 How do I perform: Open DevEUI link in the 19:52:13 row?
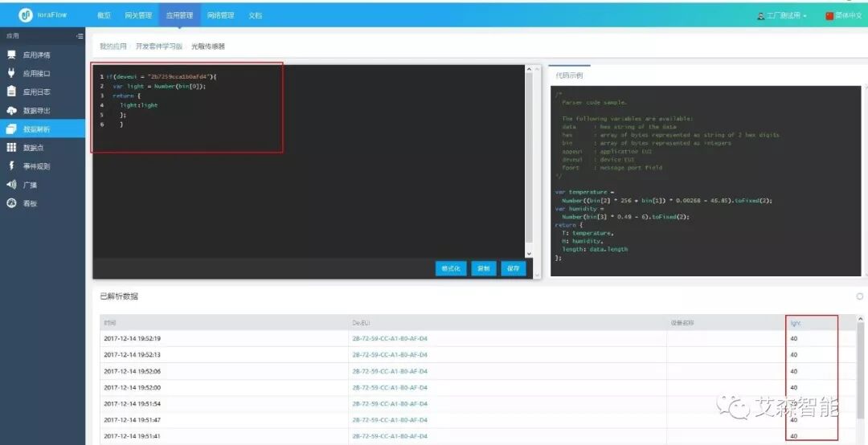coord(390,355)
